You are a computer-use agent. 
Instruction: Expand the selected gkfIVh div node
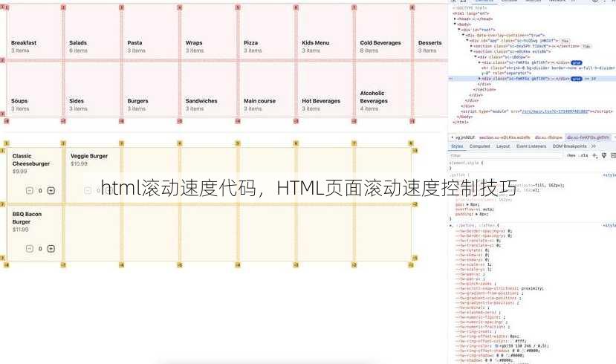(480, 79)
